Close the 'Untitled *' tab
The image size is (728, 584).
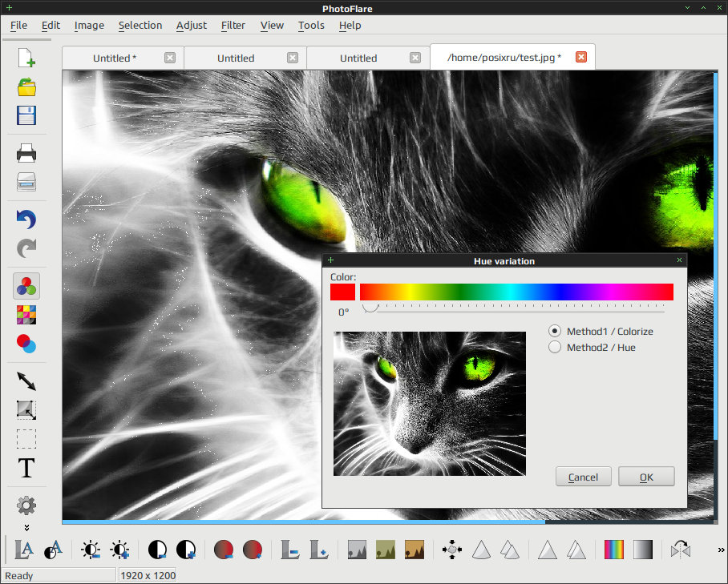point(170,58)
